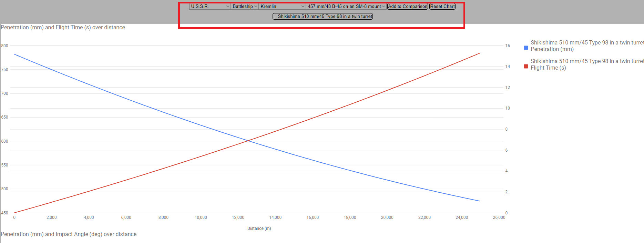Click the Reset Chart button
Image resolution: width=644 pixels, height=243 pixels.
coord(442,6)
